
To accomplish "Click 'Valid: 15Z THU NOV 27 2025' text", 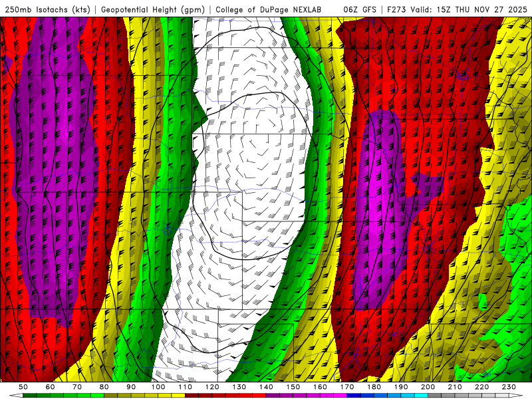I will pos(469,10).
